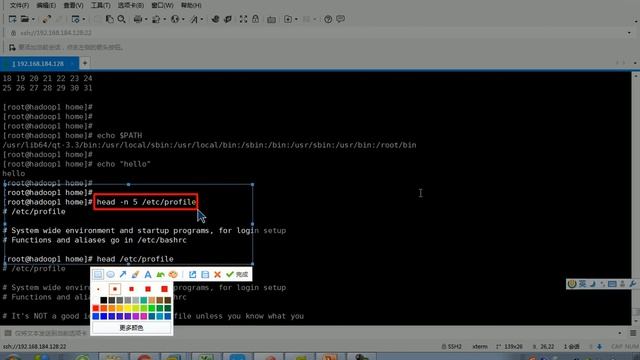
Task: Expand the open folder dropdown arrow
Action: (x=33, y=19)
